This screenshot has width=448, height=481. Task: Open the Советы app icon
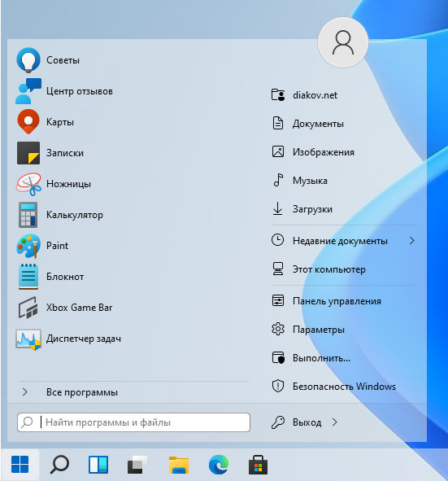click(28, 60)
